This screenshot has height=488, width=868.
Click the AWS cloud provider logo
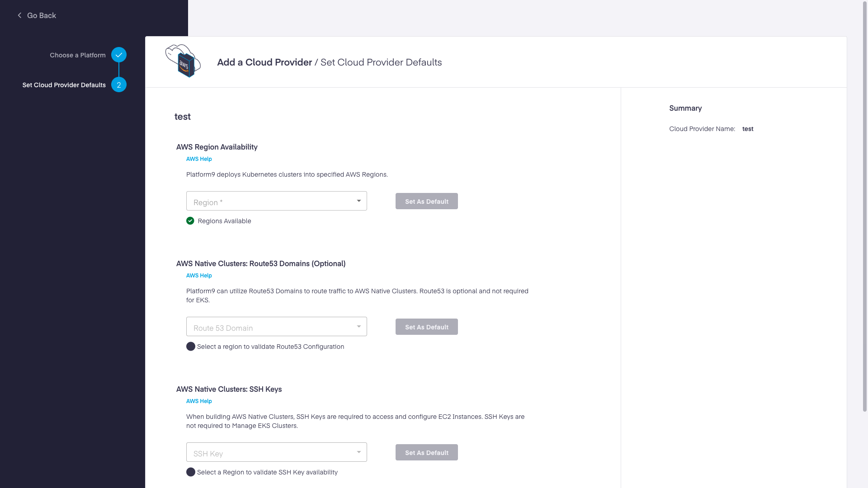point(183,61)
